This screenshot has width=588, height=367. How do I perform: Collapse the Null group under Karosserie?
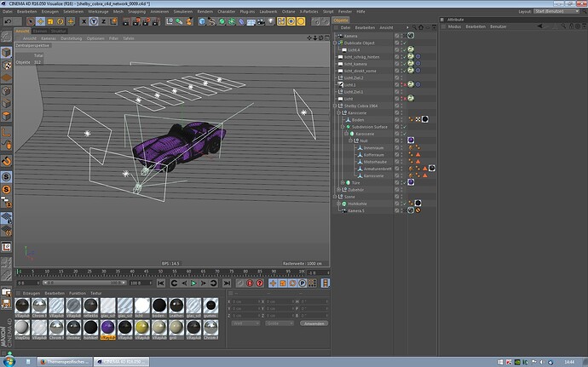pos(350,140)
